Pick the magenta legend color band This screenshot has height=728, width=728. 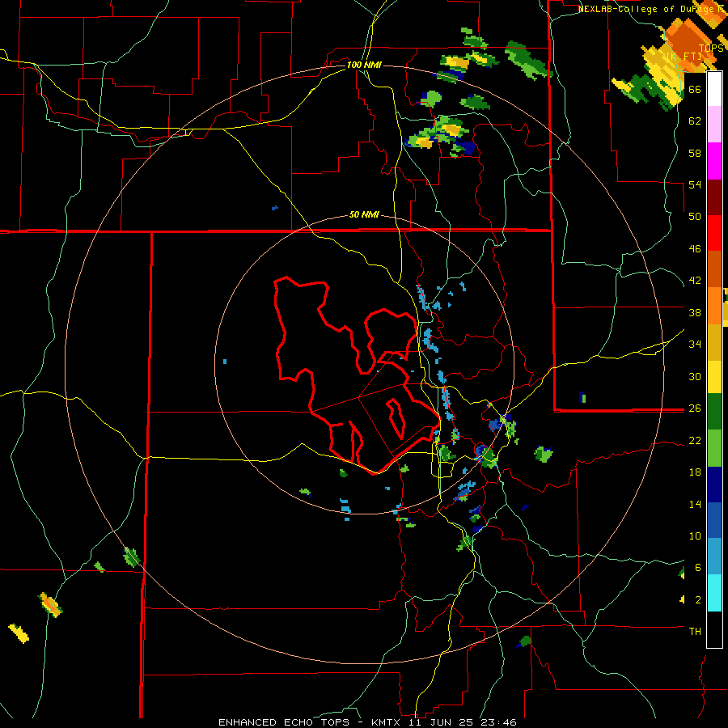click(714, 161)
